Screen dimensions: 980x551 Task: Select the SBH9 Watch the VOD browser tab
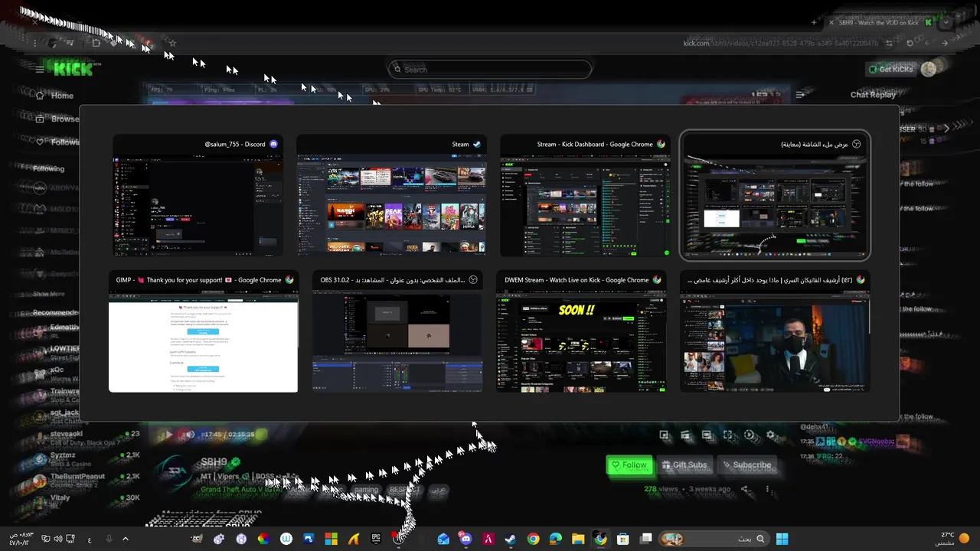(880, 22)
